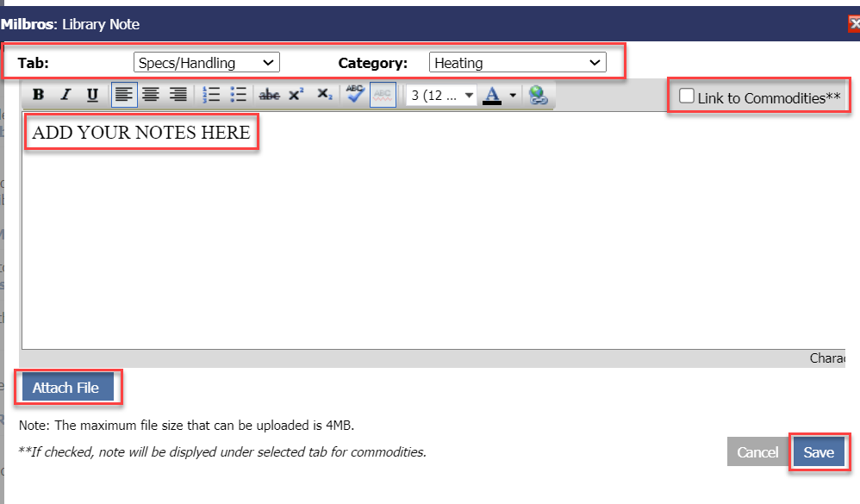
Task: Click the Attach File button
Action: 65,388
